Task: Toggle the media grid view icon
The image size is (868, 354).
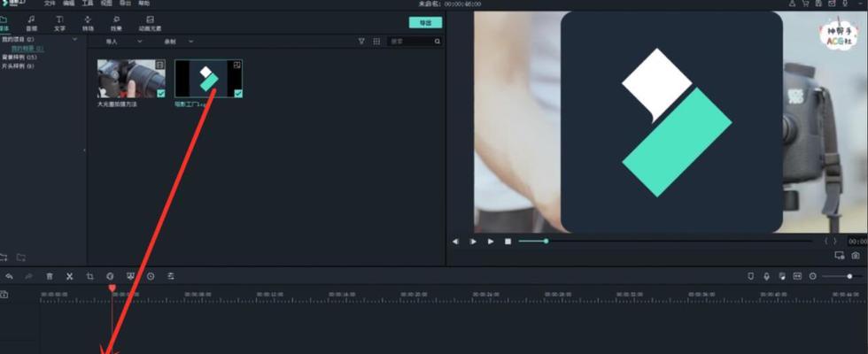Action: point(376,42)
